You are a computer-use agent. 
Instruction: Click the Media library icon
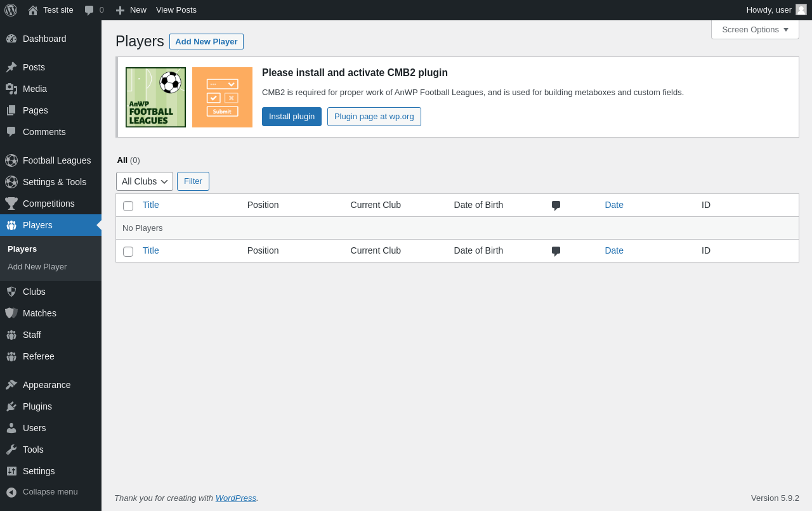[x=11, y=89]
